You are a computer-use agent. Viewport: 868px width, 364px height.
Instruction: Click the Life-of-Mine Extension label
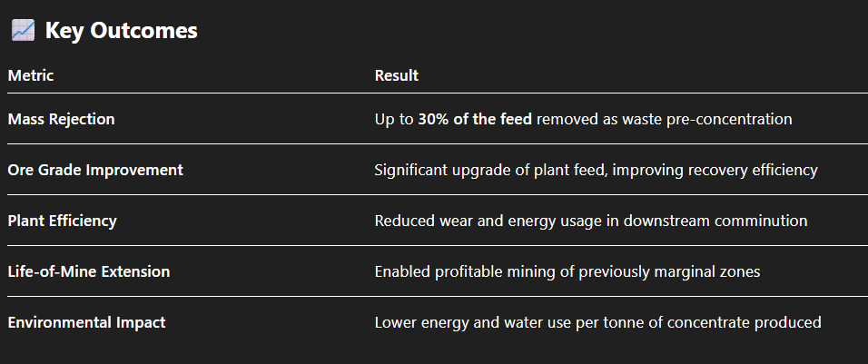(89, 271)
